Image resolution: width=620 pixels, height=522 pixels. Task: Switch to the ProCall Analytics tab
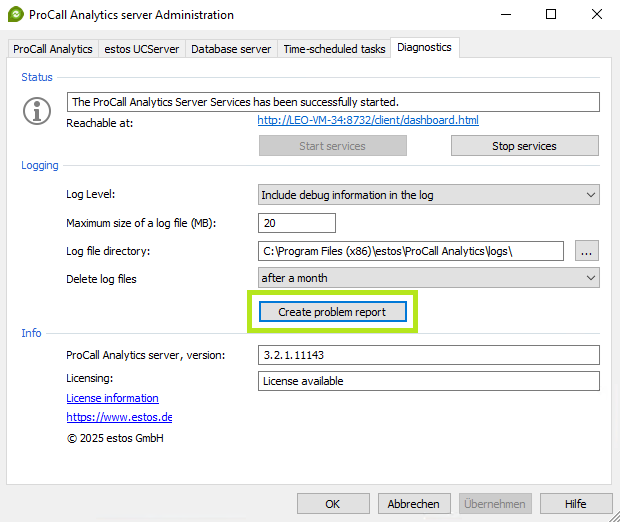coord(53,49)
